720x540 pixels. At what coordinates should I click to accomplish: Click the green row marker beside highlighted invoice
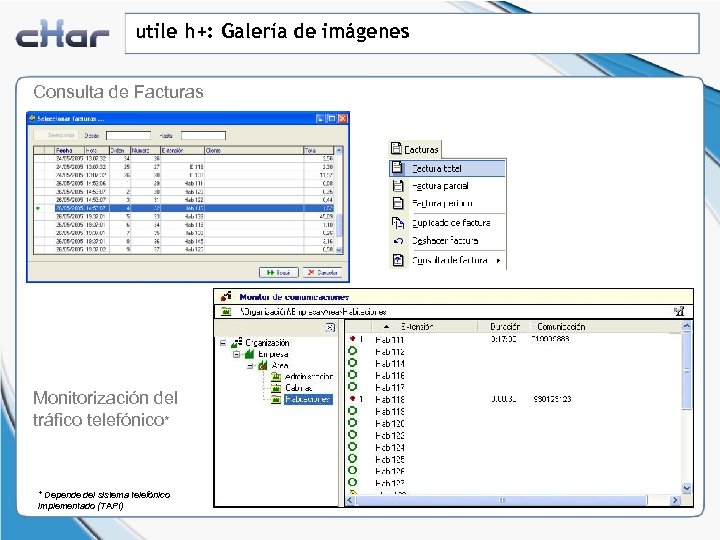[38, 208]
